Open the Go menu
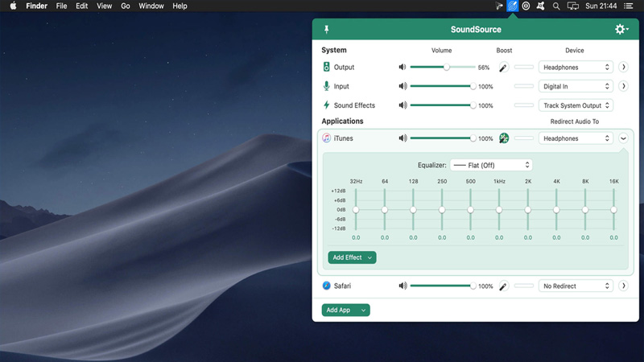Screen dimensions: 644x362 [126, 6]
